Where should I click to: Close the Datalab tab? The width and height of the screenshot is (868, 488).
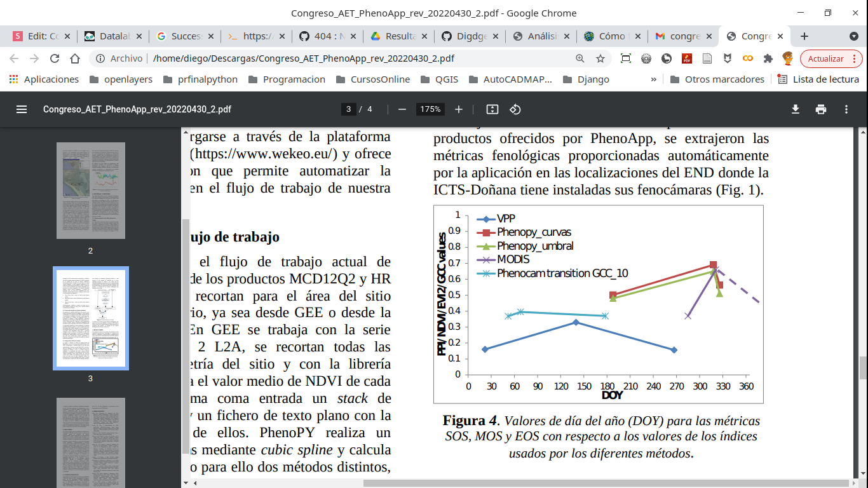[138, 36]
